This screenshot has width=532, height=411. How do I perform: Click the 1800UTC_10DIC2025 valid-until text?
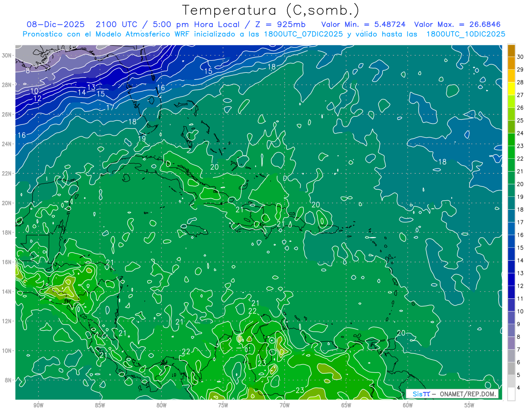click(x=465, y=34)
